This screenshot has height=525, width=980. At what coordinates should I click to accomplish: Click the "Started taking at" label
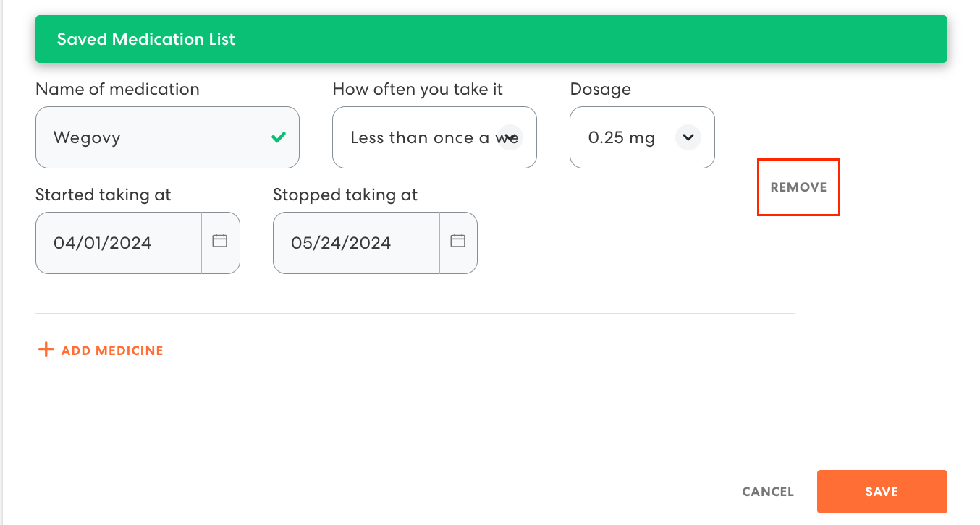coord(104,195)
